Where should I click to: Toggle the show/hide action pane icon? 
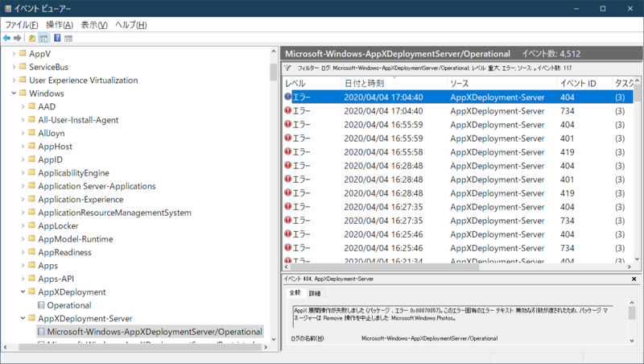pos(69,38)
